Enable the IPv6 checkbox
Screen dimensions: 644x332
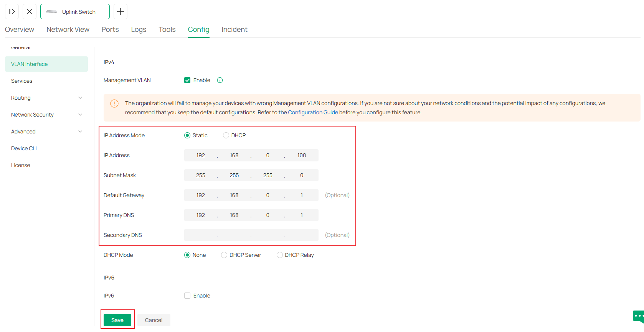click(187, 296)
